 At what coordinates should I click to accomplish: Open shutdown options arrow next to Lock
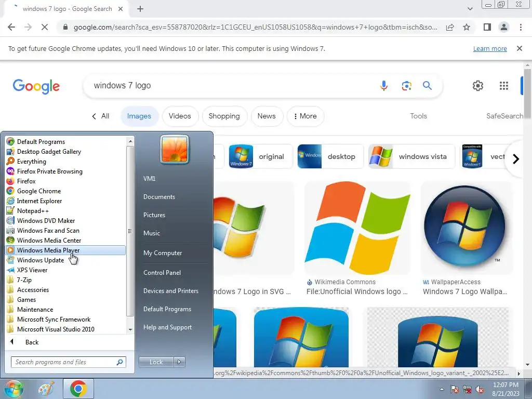(x=179, y=362)
